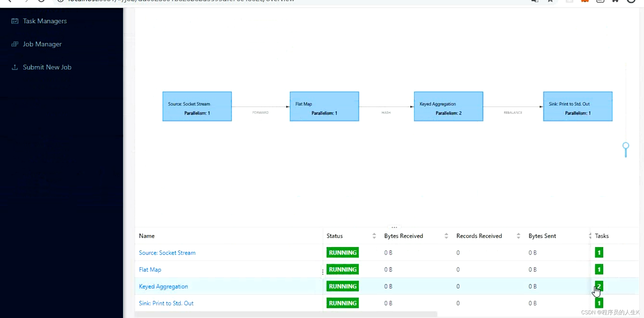Open the Keyed Aggregation operator link
The width and height of the screenshot is (644, 318).
tap(163, 286)
